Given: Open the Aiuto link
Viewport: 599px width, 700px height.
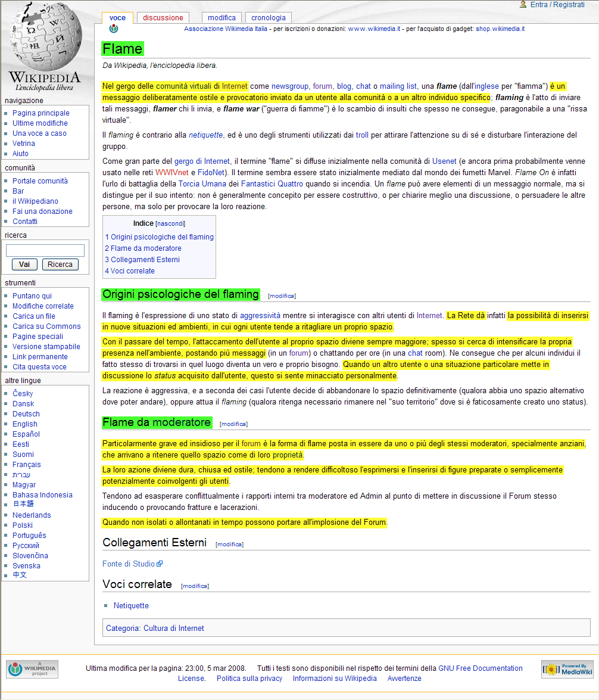Looking at the screenshot, I should [20, 154].
